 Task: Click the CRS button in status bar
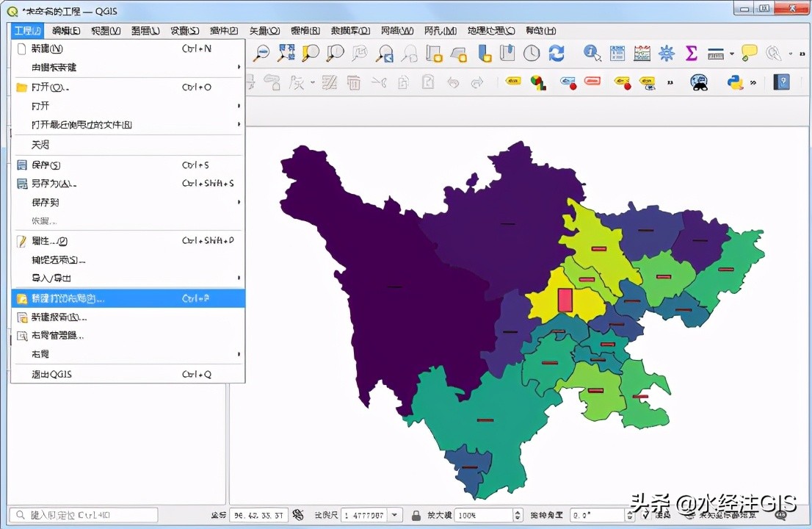click(x=722, y=515)
